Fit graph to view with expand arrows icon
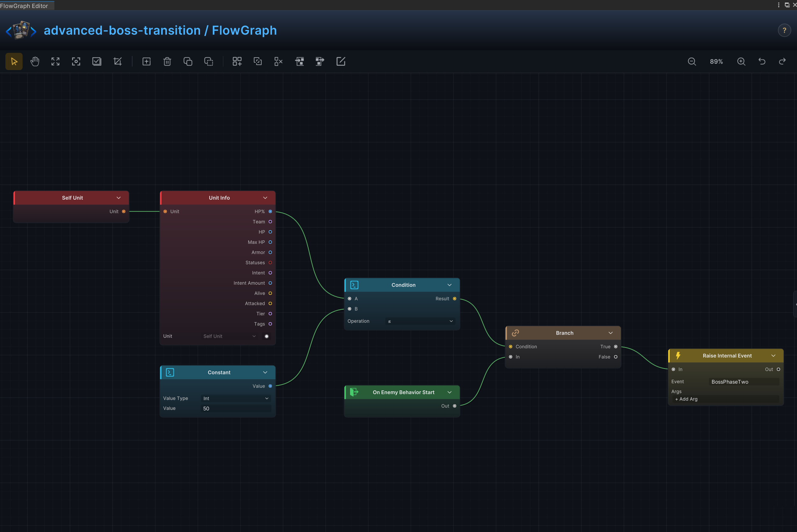This screenshot has height=532, width=797. 55,61
